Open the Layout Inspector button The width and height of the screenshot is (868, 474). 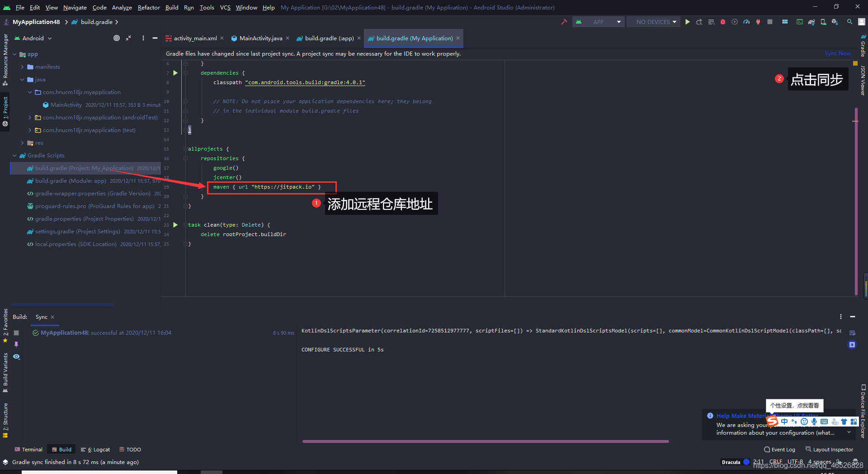click(829, 449)
